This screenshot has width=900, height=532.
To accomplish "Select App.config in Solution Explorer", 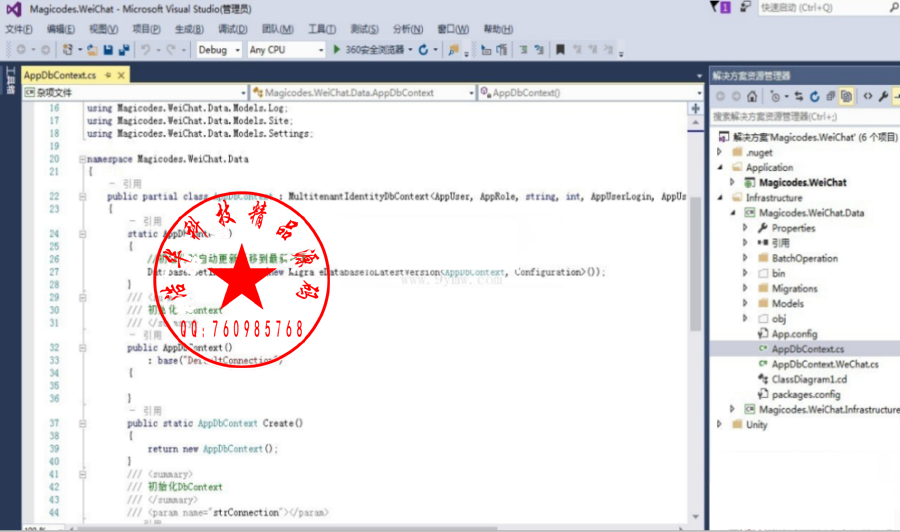I will [x=794, y=333].
